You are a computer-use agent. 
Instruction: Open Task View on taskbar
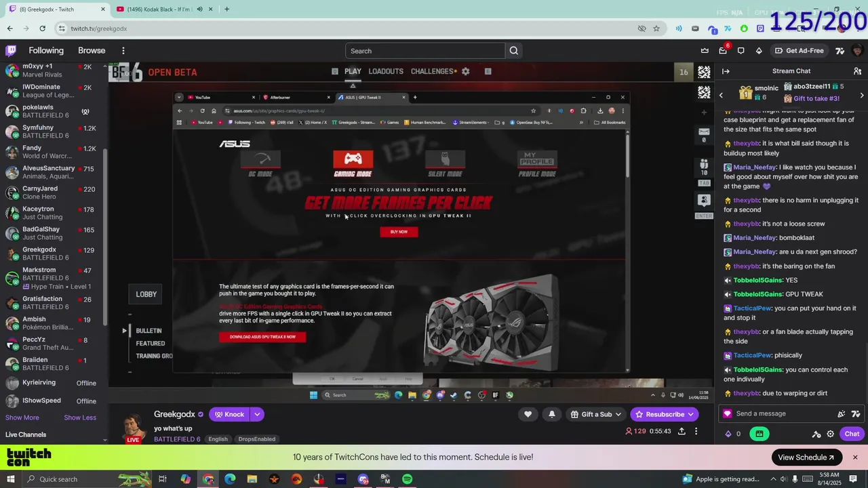click(163, 479)
